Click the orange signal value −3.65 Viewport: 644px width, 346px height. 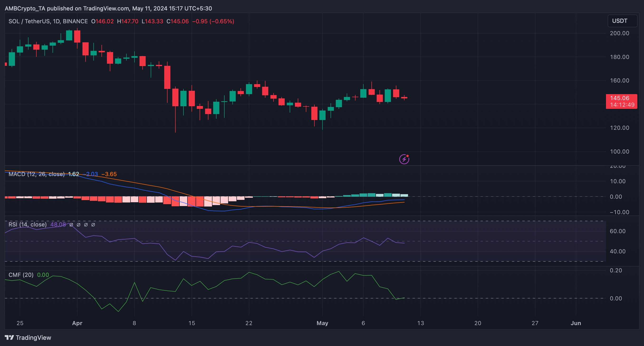[x=109, y=174]
